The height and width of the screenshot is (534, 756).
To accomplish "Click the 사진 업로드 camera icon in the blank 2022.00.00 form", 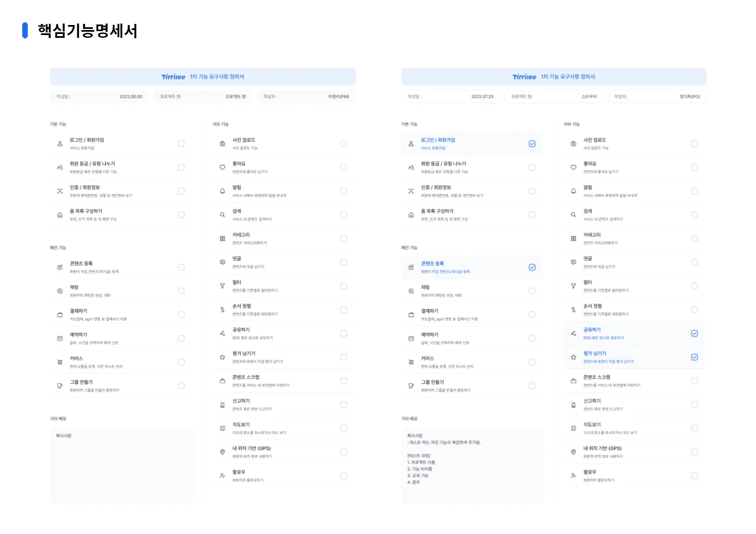I will pyautogui.click(x=222, y=144).
